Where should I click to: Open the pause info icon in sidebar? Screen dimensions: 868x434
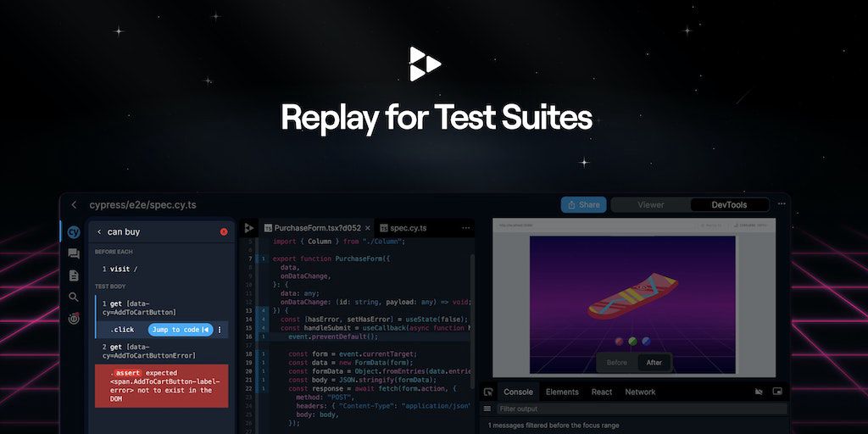74,319
